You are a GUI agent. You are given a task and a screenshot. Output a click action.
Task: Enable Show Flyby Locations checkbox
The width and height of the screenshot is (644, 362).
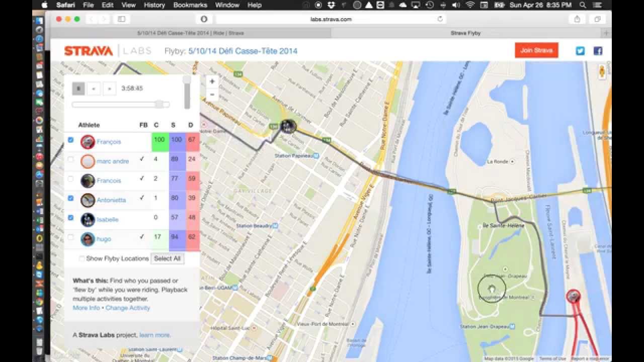(x=82, y=259)
